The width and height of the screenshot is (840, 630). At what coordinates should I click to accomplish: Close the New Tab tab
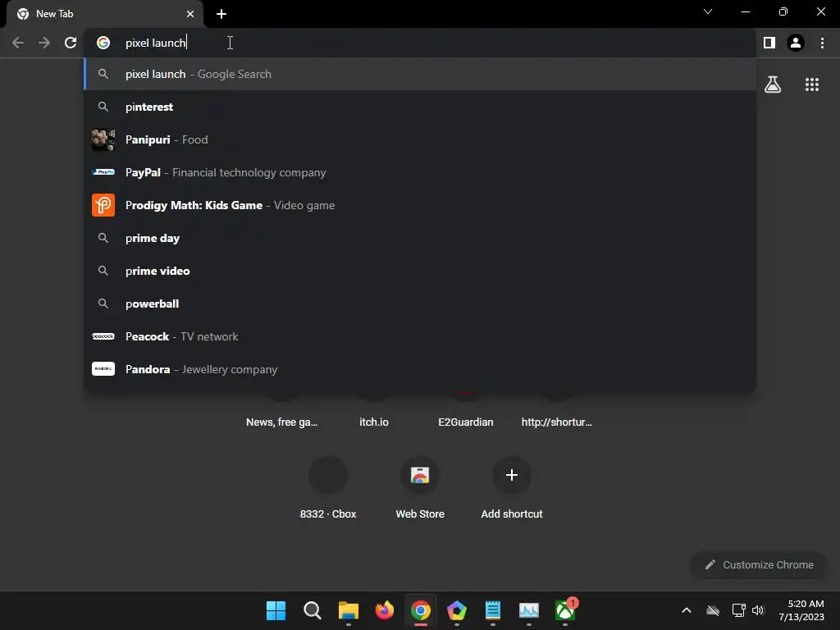pyautogui.click(x=190, y=14)
